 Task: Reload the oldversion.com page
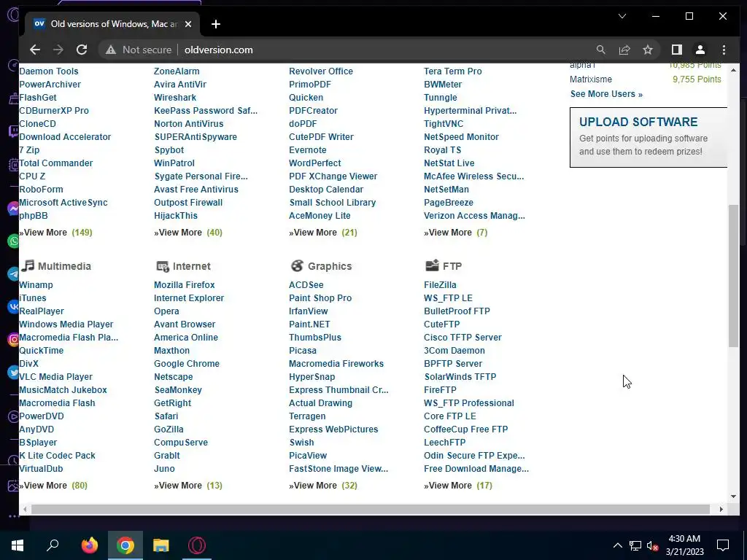coord(82,50)
